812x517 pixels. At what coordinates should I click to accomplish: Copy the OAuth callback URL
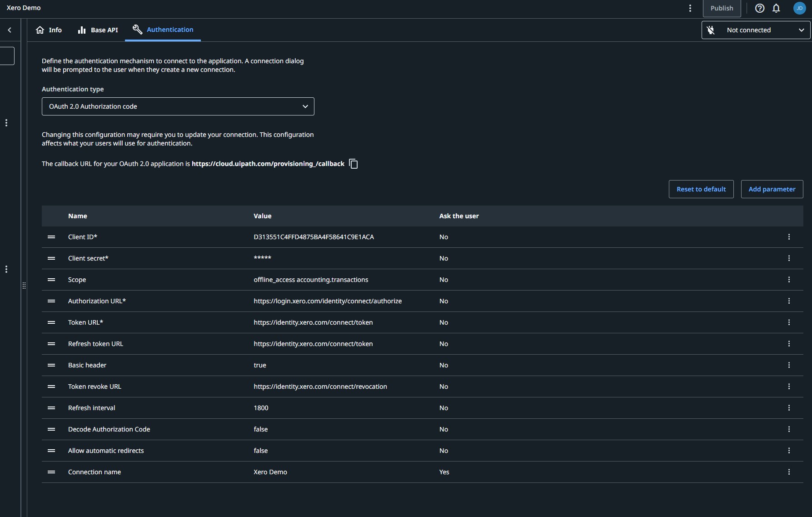pyautogui.click(x=354, y=164)
